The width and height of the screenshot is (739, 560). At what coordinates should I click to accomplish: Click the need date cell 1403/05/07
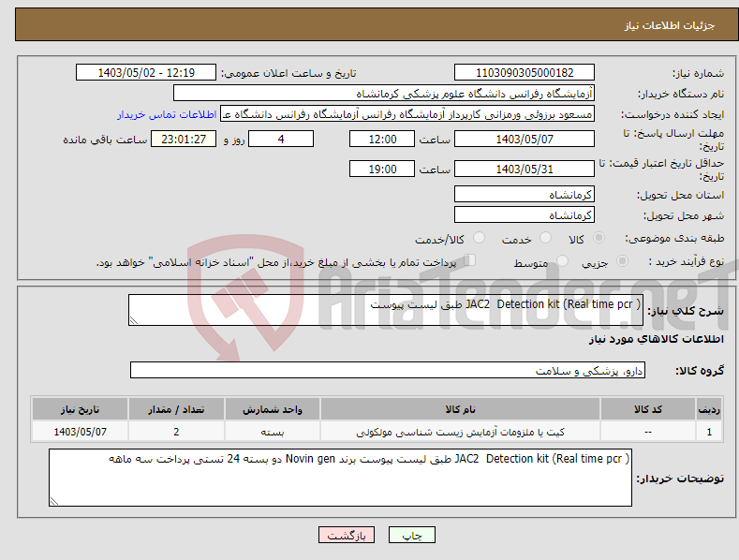click(80, 432)
